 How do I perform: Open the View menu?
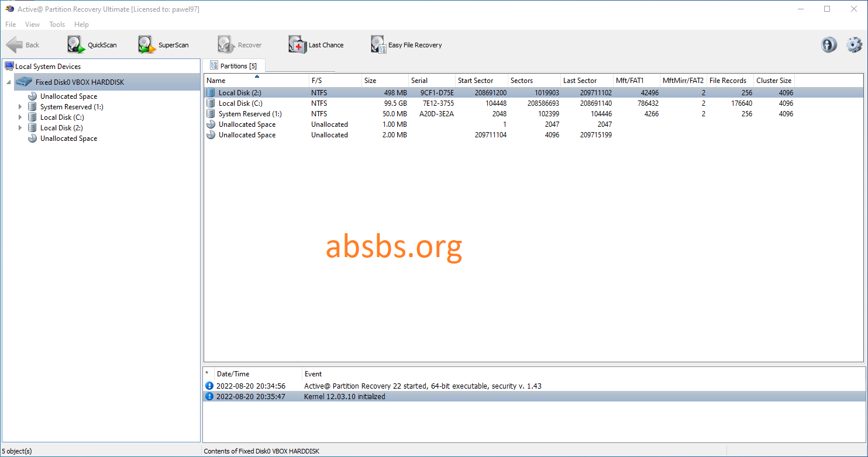pyautogui.click(x=32, y=25)
